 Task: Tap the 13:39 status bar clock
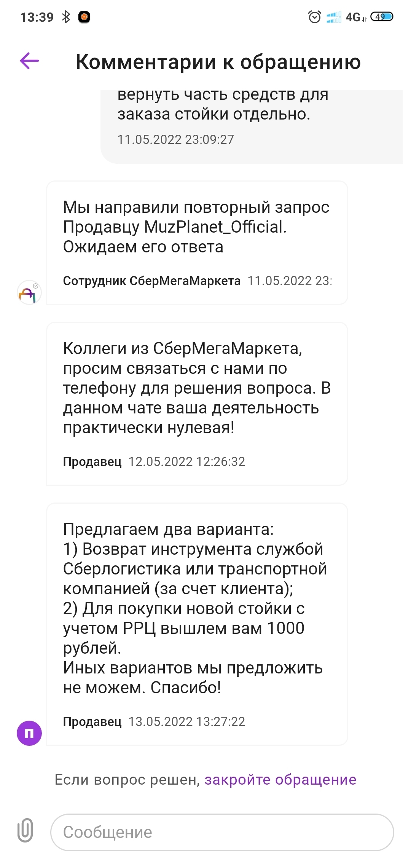[x=37, y=17]
